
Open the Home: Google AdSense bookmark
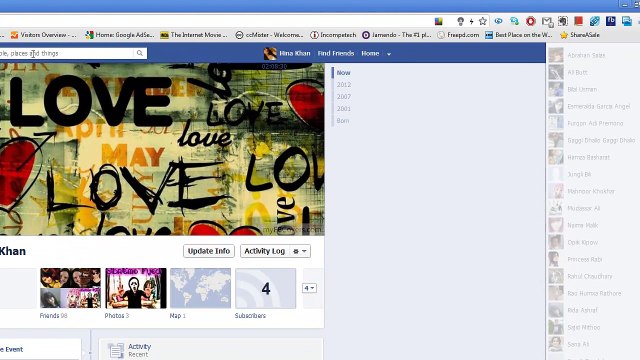(120, 35)
